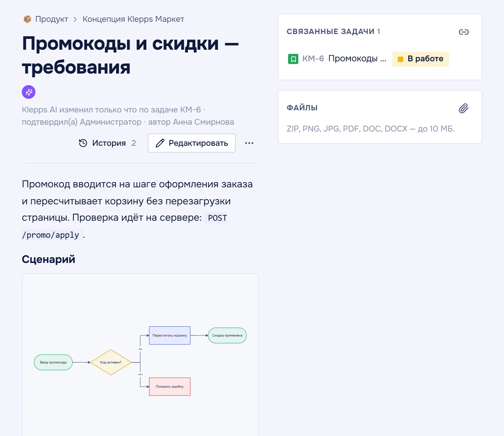The width and height of the screenshot is (504, 436).
Task: Click the Код активен? decision diamond
Action: tap(111, 362)
